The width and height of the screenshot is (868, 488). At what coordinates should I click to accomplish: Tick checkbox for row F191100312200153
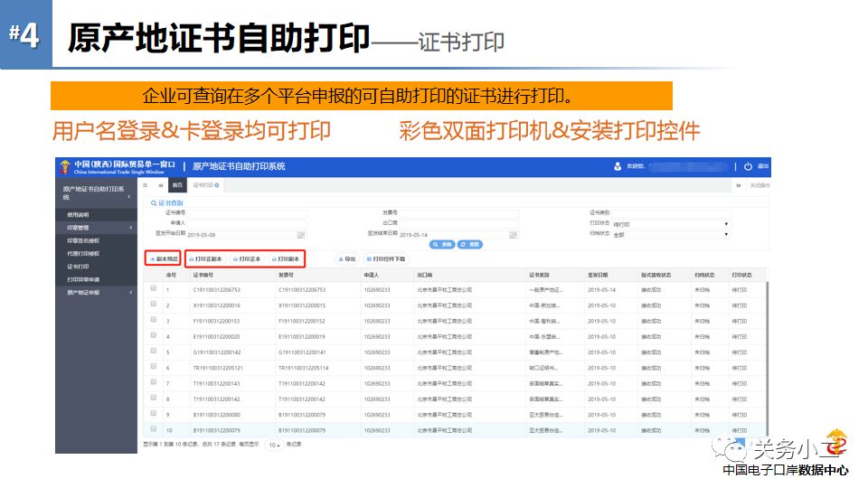tap(154, 319)
